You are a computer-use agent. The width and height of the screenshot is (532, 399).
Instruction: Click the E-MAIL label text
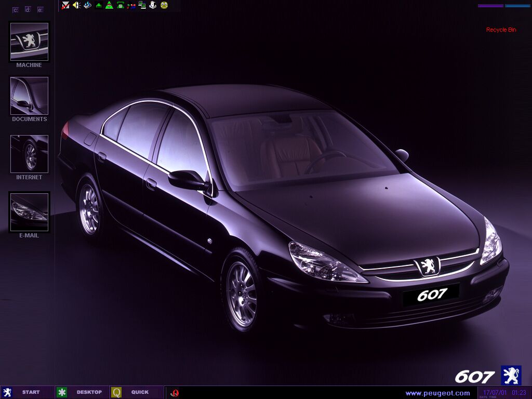tap(29, 235)
